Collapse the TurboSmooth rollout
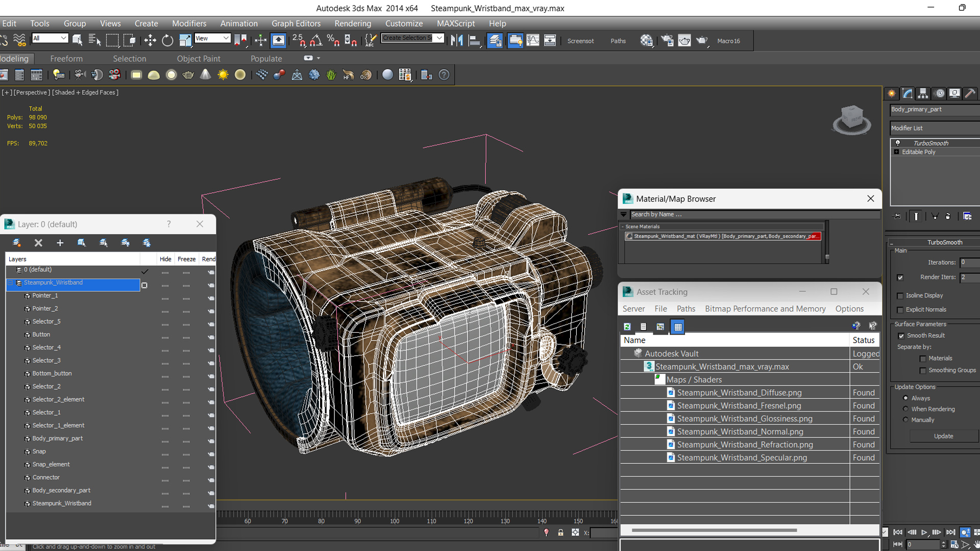 [x=891, y=242]
